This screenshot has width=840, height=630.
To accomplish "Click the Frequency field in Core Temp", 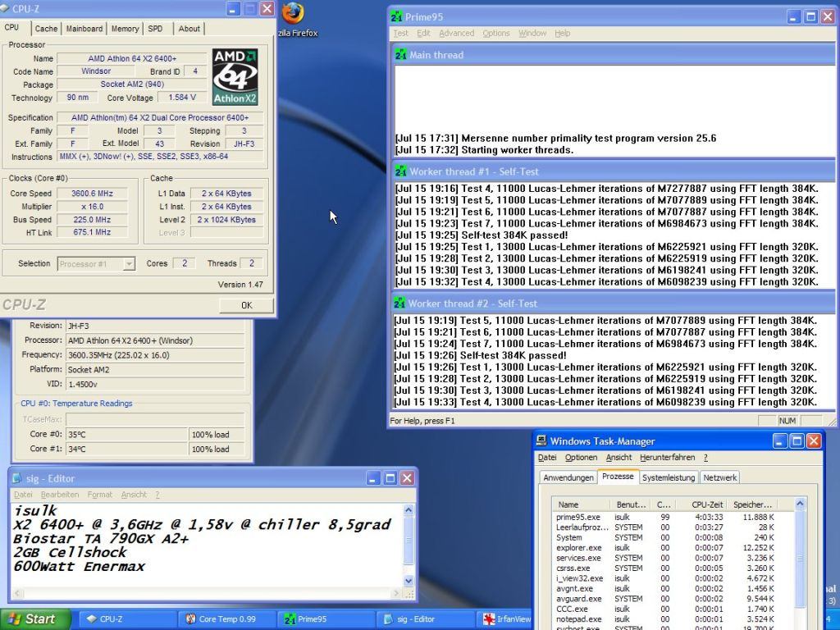I will 155,355.
